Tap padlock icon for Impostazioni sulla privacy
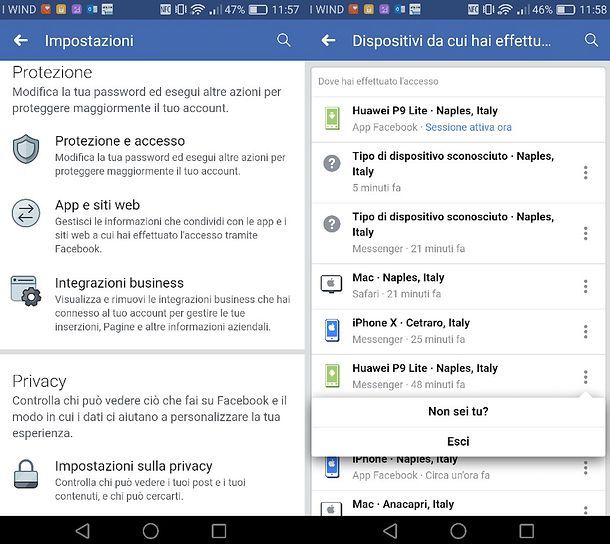This screenshot has width=610, height=544. tap(26, 474)
